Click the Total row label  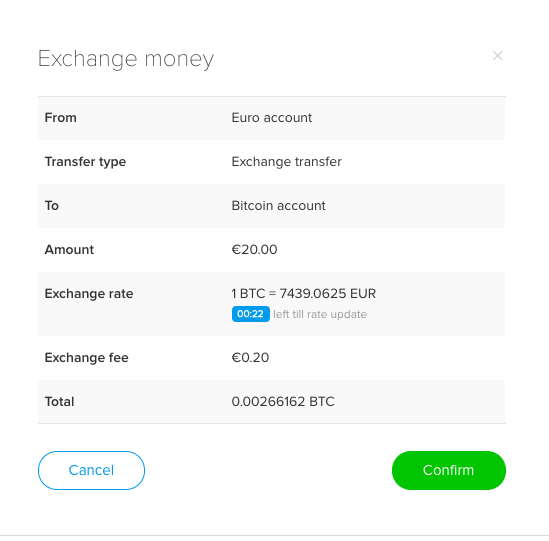click(60, 402)
